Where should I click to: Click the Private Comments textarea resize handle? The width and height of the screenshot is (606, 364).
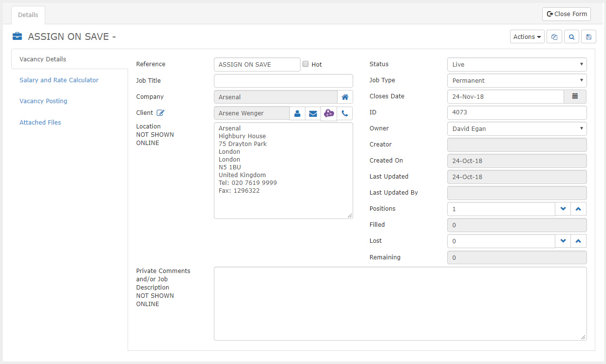[x=584, y=337]
